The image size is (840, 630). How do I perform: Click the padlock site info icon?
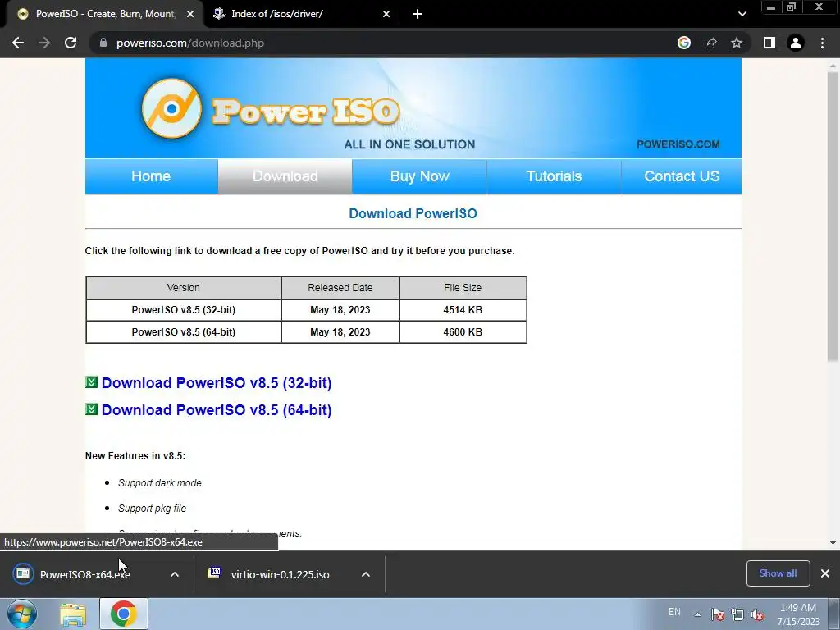pyautogui.click(x=103, y=43)
